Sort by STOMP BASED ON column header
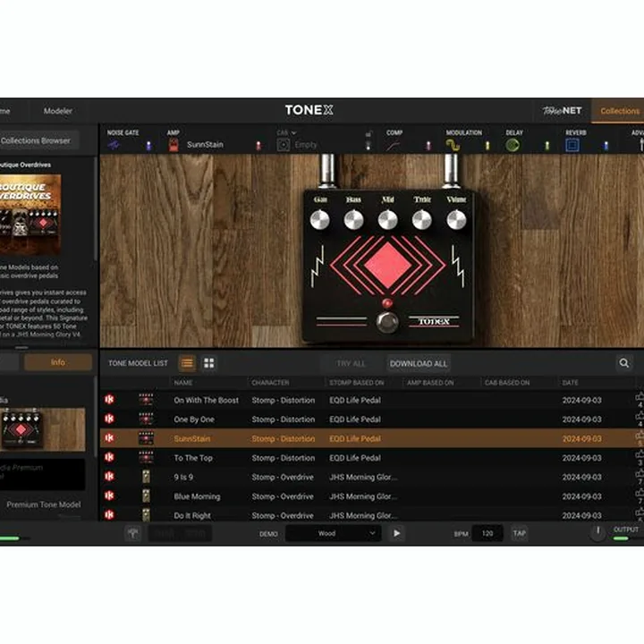 (357, 383)
